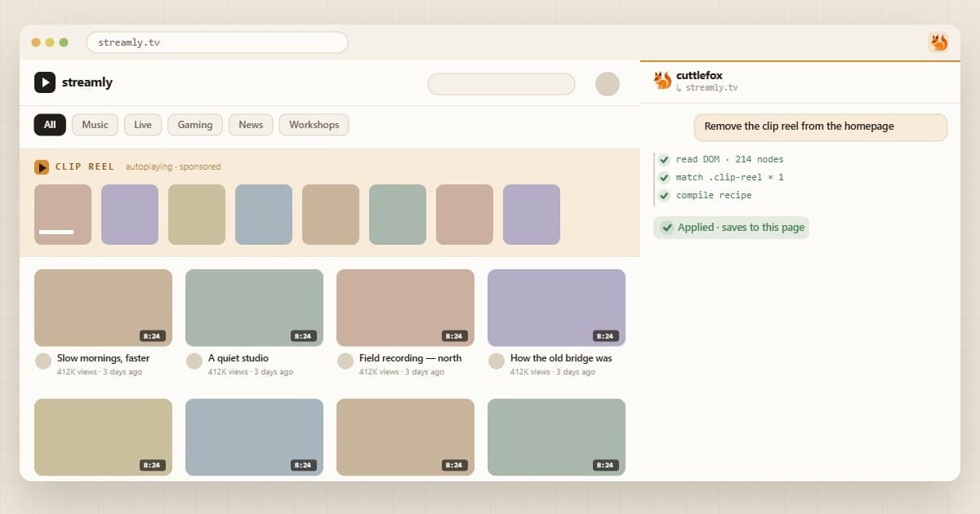The image size is (980, 514).
Task: Click the cuttlefox fox icon in panel header
Action: [x=662, y=81]
